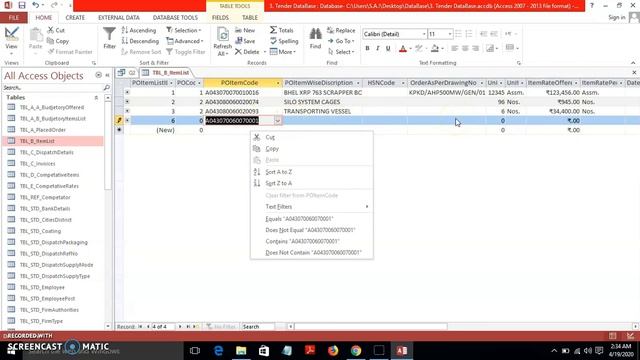This screenshot has width=640, height=360.
Task: Open Selection filter dropdown
Action: (184, 30)
